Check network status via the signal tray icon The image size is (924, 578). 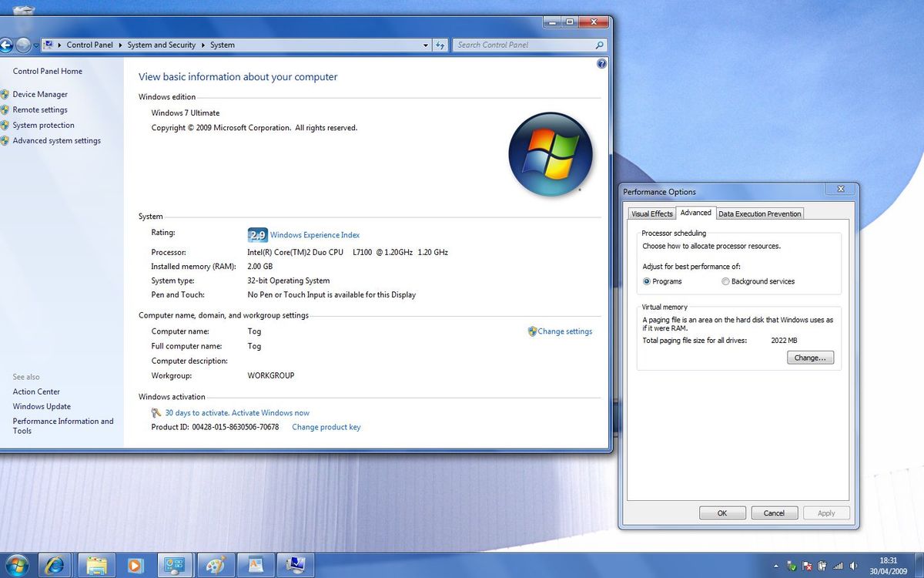coord(838,566)
